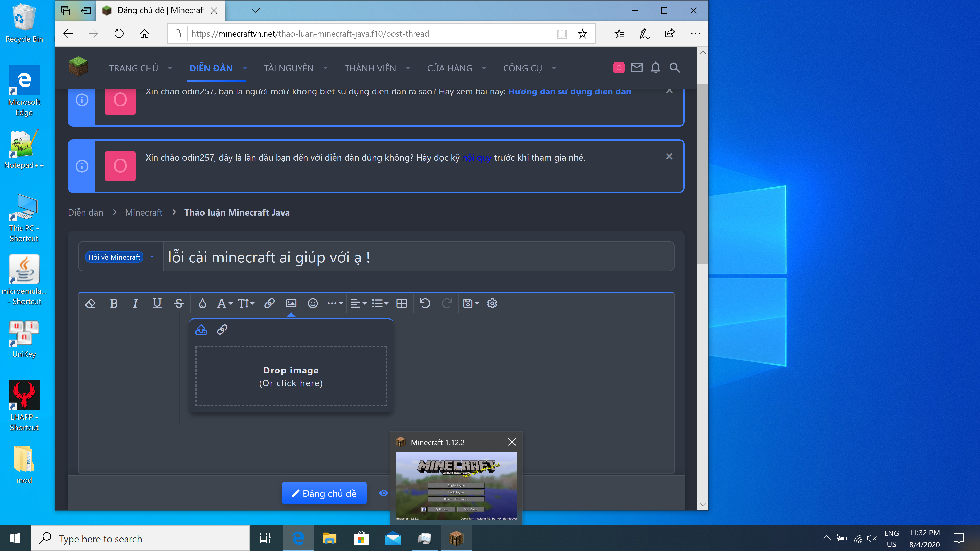Toggle BB code mode using the gear icon
This screenshot has width=980, height=551.
(x=492, y=304)
